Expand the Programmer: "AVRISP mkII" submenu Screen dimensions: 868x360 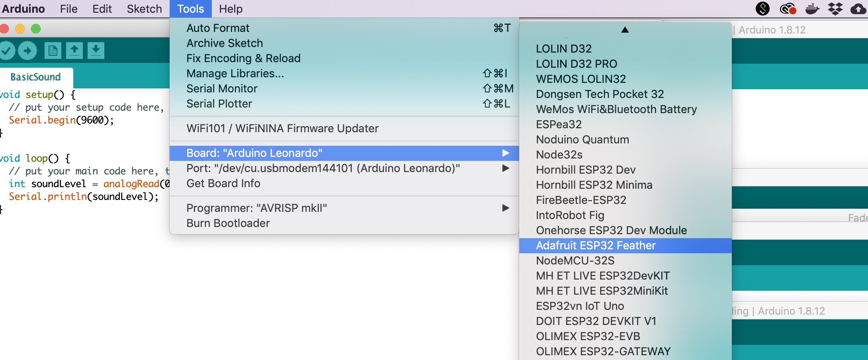click(344, 208)
